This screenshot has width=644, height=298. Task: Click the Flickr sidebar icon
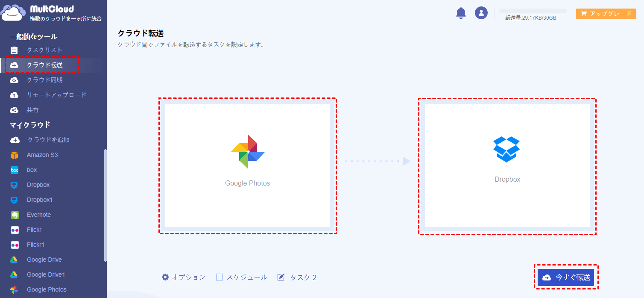coord(15,230)
